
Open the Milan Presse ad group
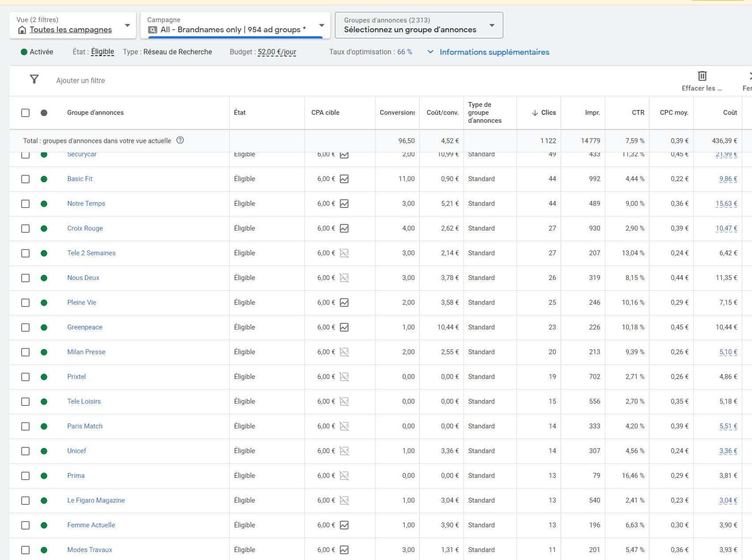(x=86, y=352)
